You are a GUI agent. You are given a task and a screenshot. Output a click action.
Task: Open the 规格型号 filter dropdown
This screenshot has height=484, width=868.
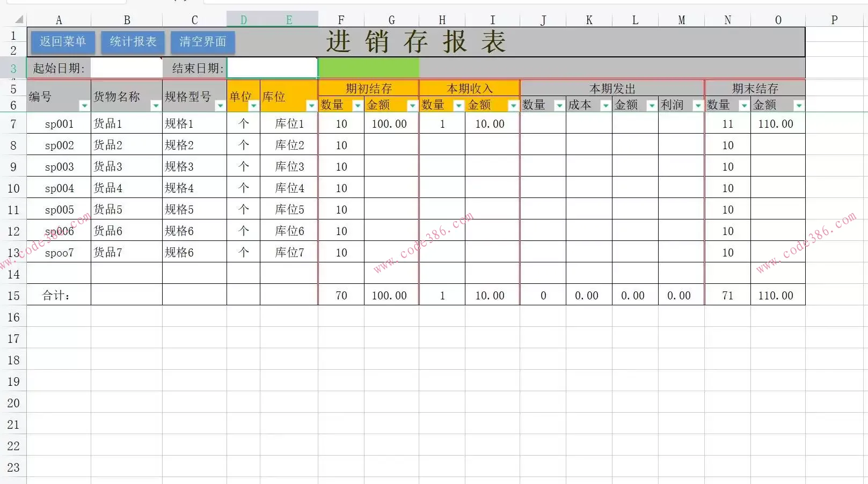pyautogui.click(x=220, y=106)
